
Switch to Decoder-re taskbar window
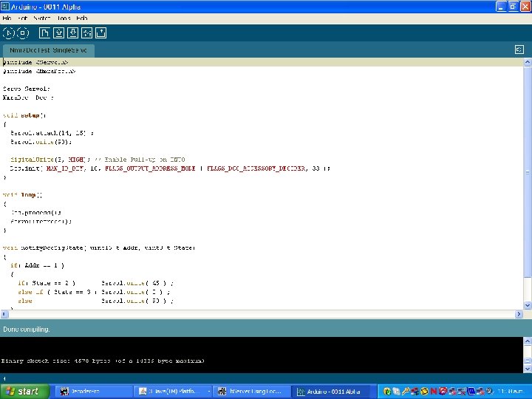(x=93, y=392)
